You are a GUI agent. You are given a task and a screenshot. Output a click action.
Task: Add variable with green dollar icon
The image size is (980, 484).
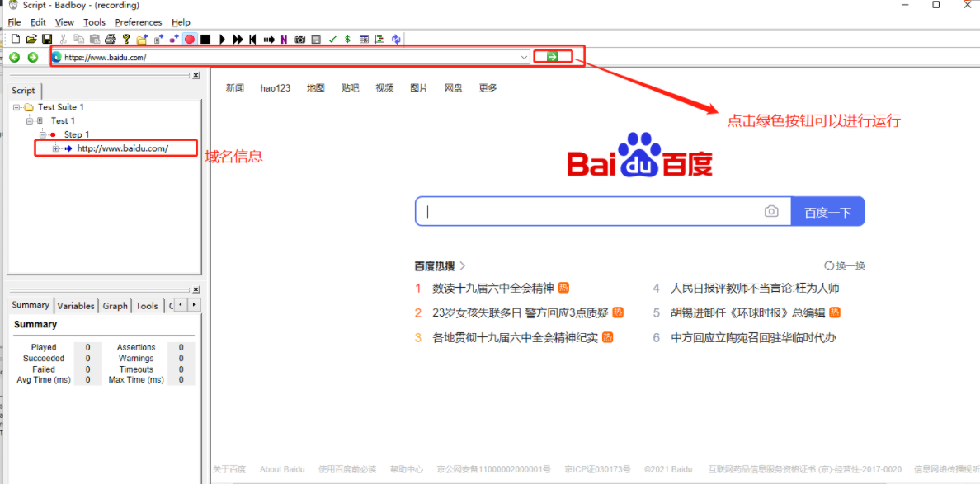pos(347,40)
